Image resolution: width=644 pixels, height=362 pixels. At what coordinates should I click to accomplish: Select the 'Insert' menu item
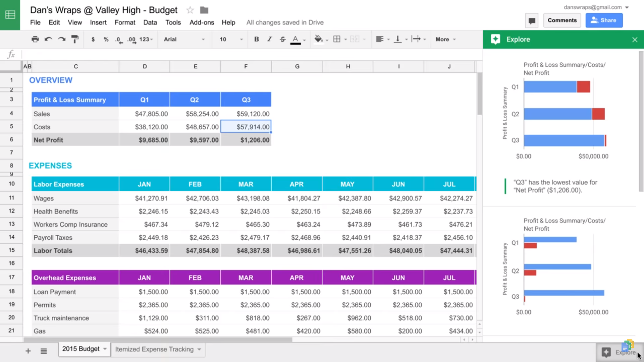98,22
